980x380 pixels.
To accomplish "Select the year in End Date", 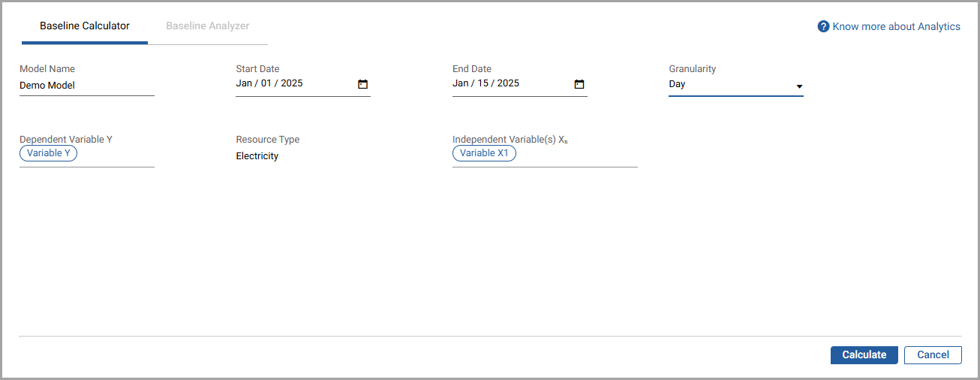I will [508, 83].
